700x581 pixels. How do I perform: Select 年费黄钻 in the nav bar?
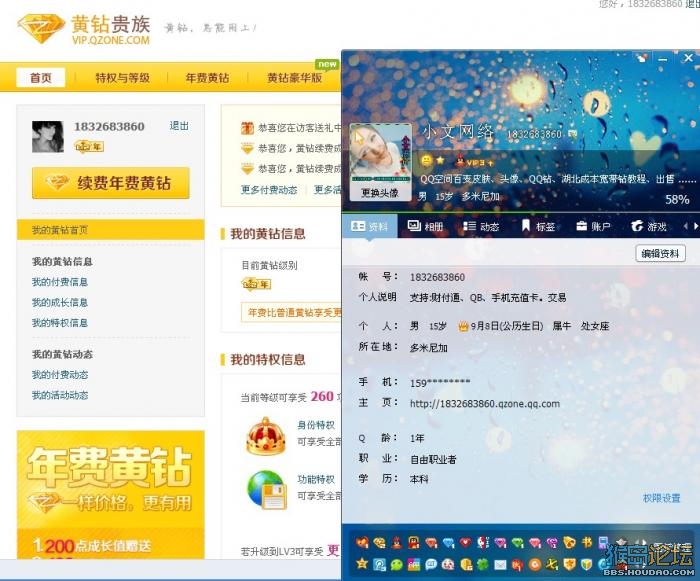pos(207,78)
